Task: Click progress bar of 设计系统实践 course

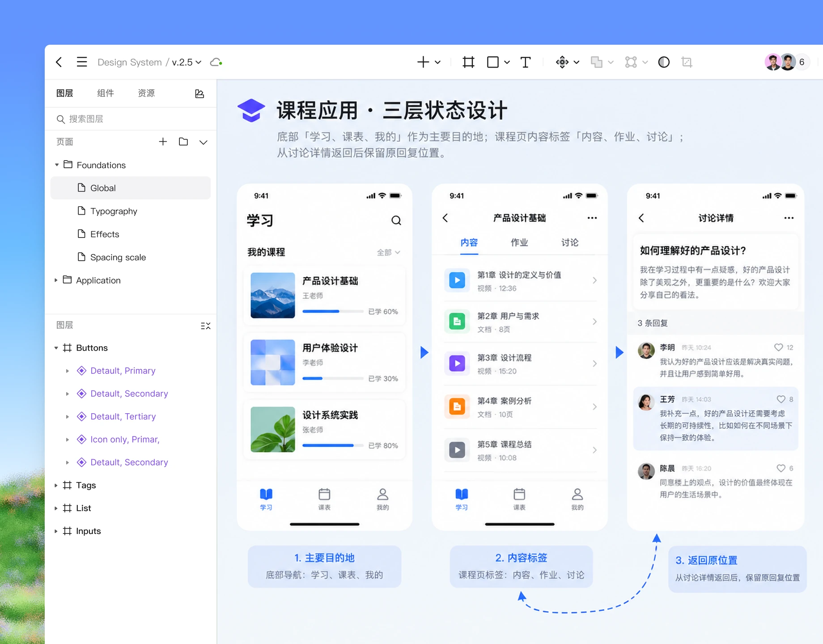Action: pos(333,445)
